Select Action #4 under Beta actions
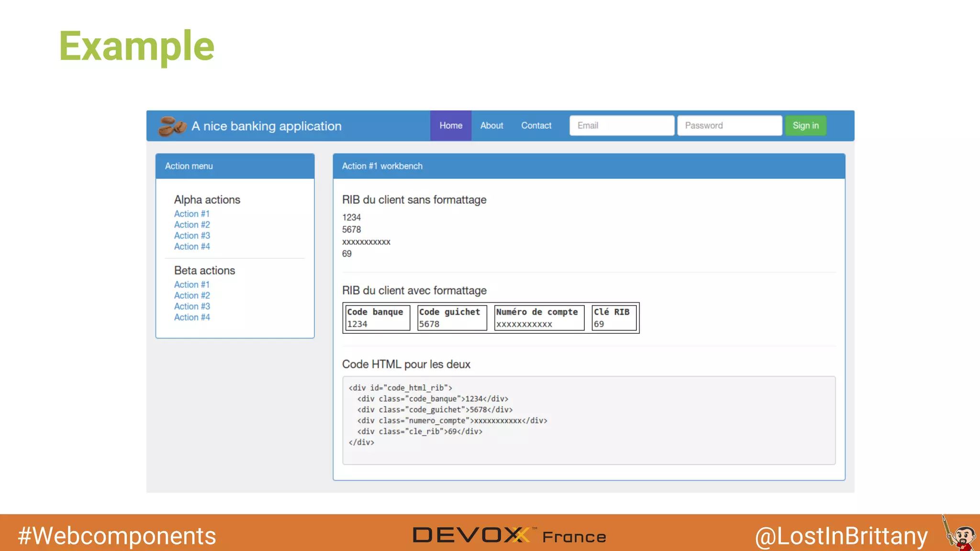The height and width of the screenshot is (551, 980). tap(191, 318)
